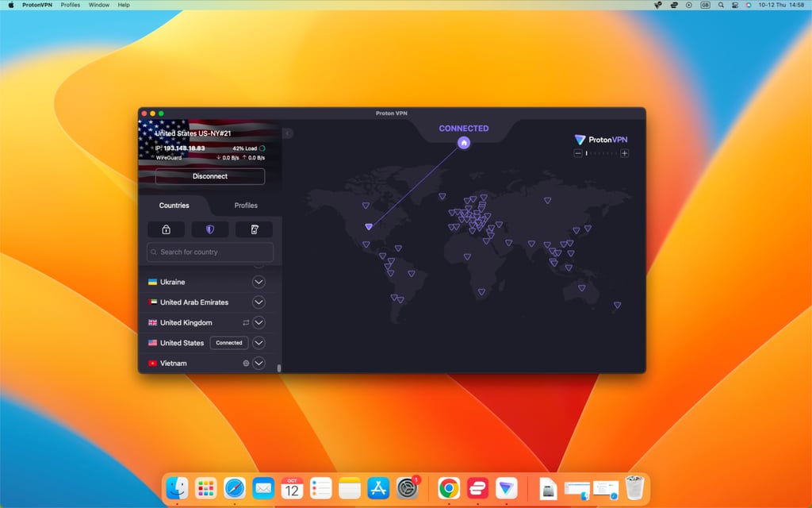Image resolution: width=812 pixels, height=508 pixels.
Task: Open App Store from the Dock
Action: tap(378, 488)
